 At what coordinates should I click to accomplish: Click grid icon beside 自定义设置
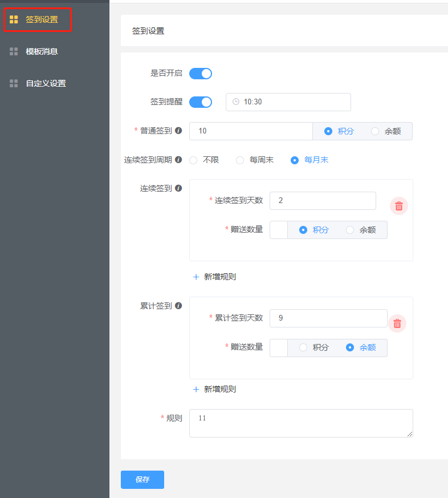(14, 83)
